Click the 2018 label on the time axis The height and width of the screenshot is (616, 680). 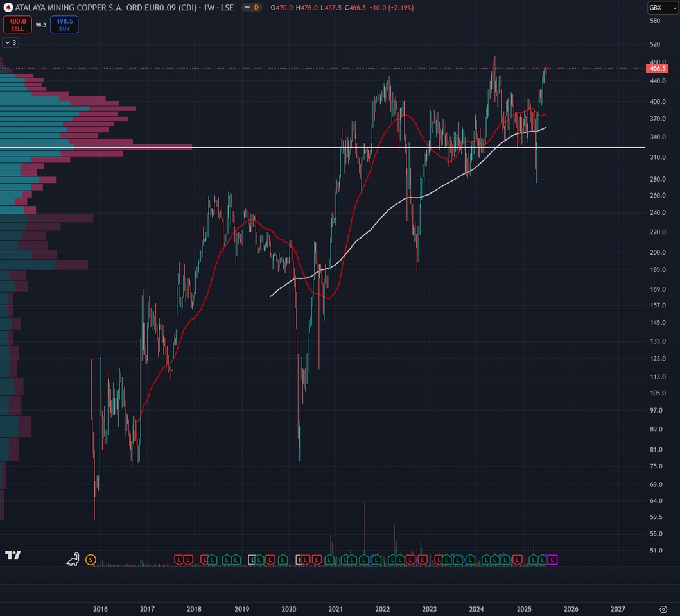(194, 609)
